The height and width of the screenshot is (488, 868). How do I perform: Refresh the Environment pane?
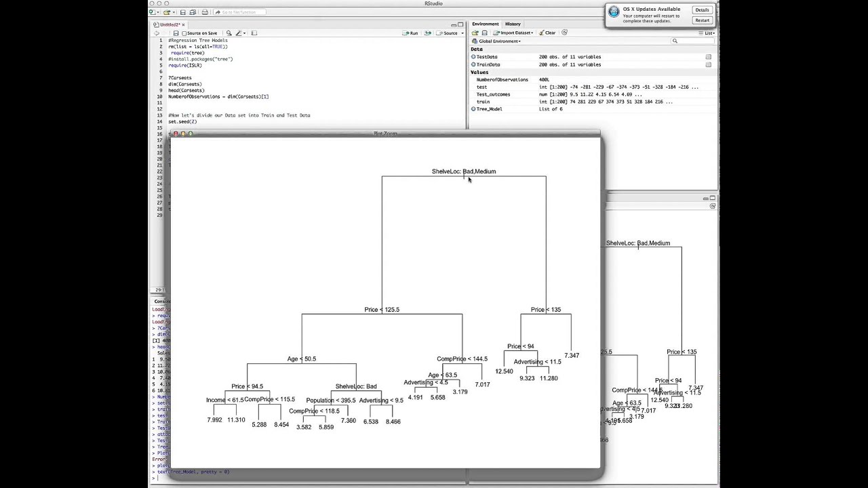tap(564, 32)
